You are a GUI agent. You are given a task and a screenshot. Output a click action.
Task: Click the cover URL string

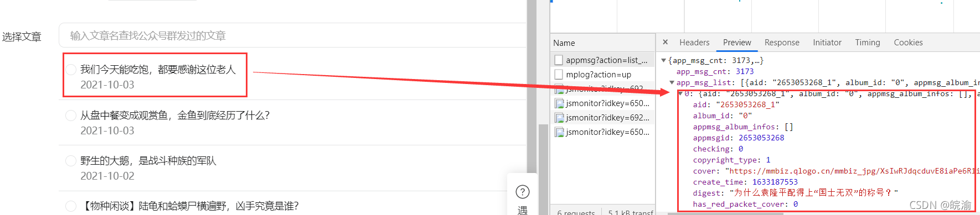[x=852, y=171]
